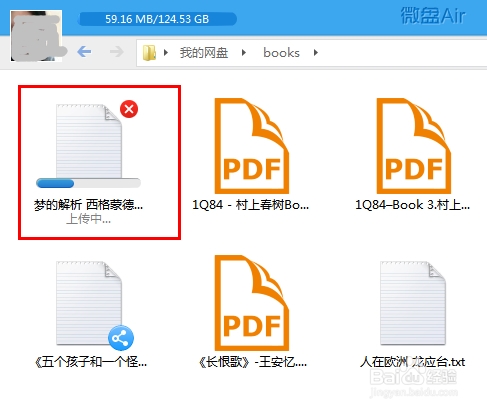Click the 微盘Air logo text

point(433,16)
